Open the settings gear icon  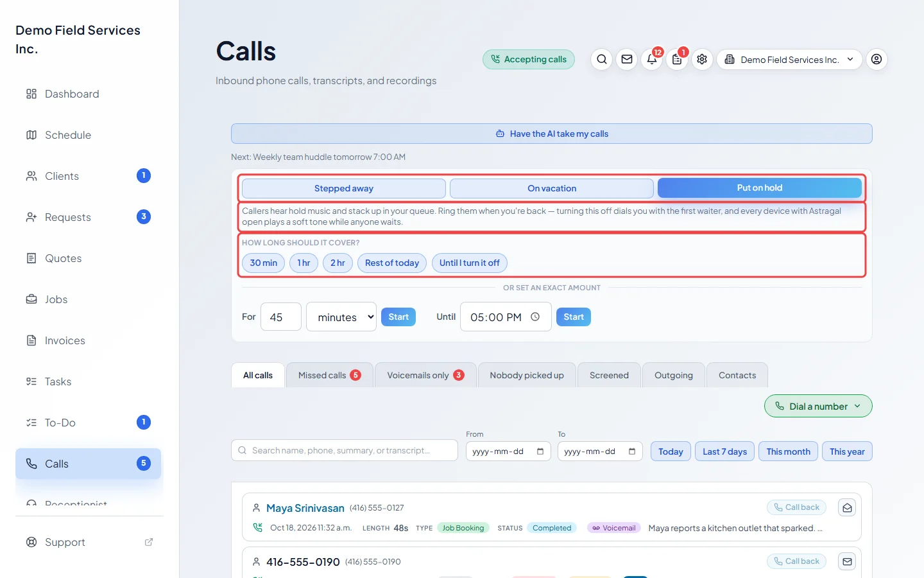pos(702,60)
